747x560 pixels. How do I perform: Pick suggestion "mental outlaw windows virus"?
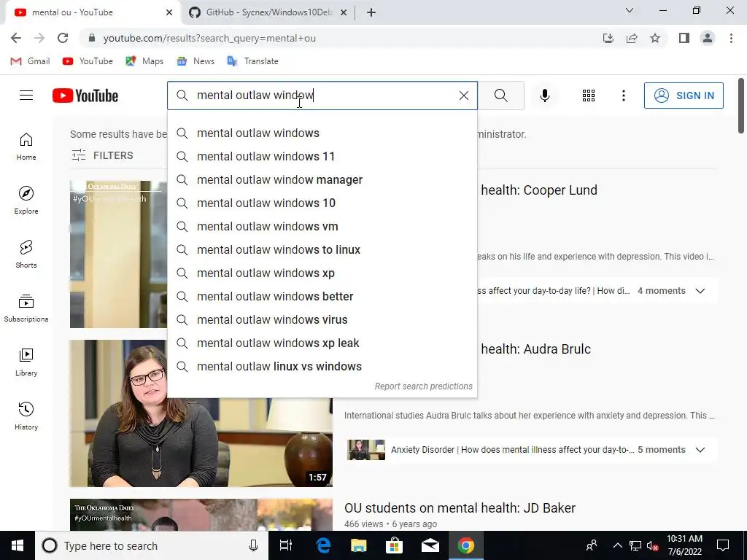pyautogui.click(x=322, y=319)
